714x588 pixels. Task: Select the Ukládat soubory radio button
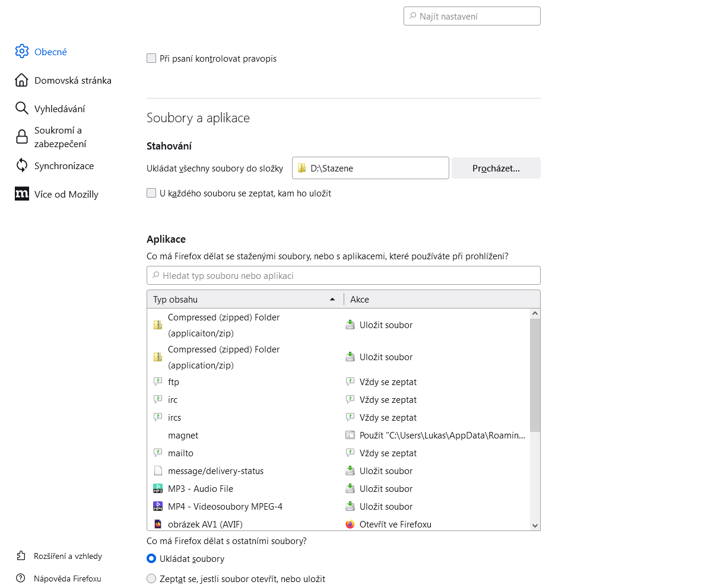151,559
